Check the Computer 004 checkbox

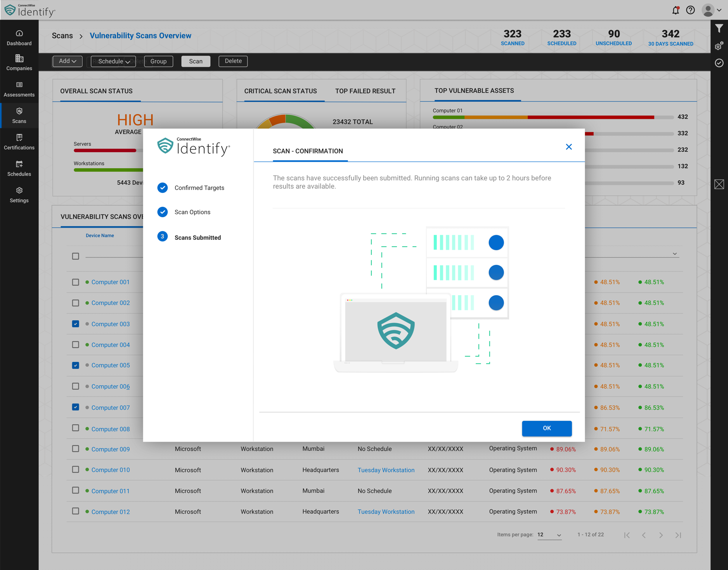coord(75,345)
